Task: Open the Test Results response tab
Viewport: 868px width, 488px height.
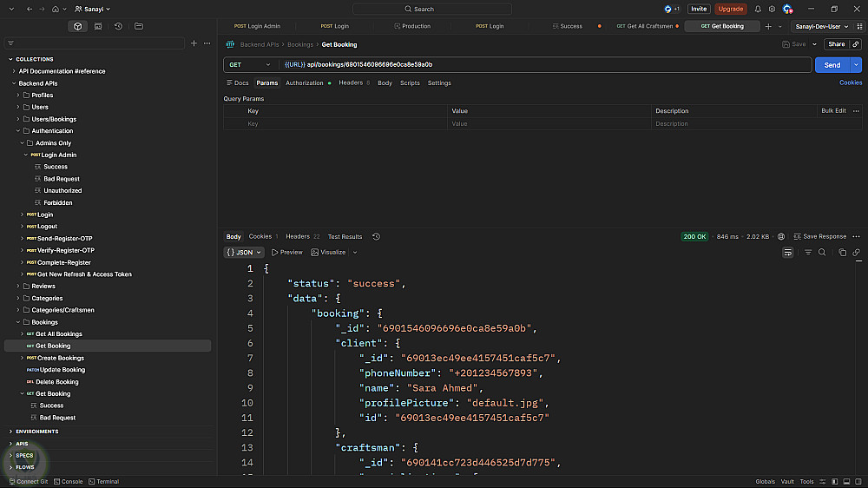Action: pyautogui.click(x=345, y=236)
